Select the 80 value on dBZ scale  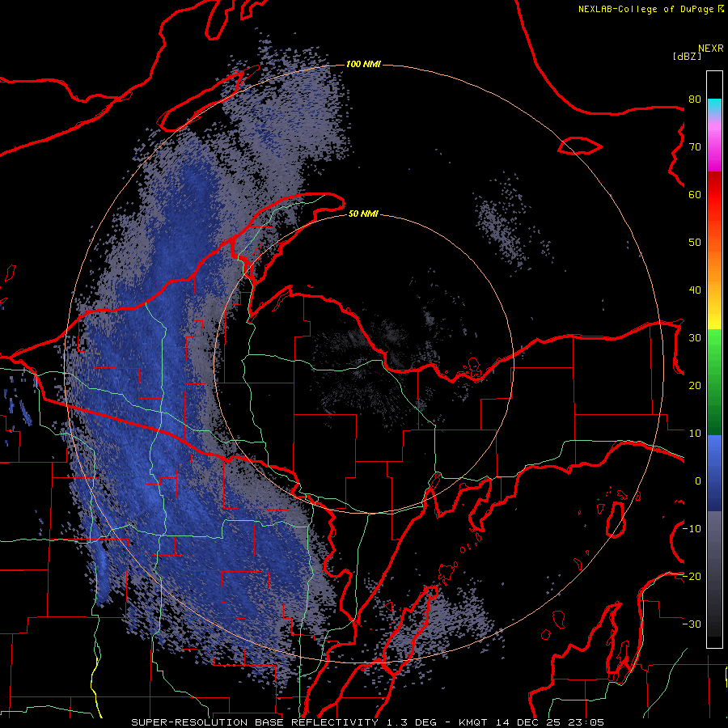[x=695, y=99]
